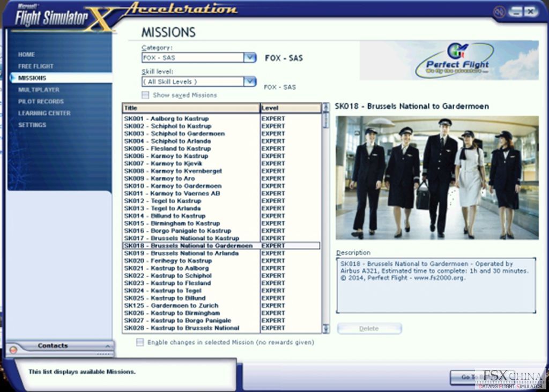Image resolution: width=549 pixels, height=392 pixels.
Task: Select SK021 - Kastrup to Aalborg
Action: pyautogui.click(x=221, y=268)
